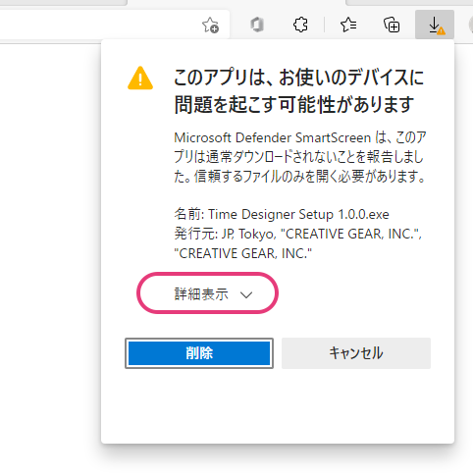
Task: Click the heading このアプリは、お使いのデバイスに
Action: click(x=298, y=78)
